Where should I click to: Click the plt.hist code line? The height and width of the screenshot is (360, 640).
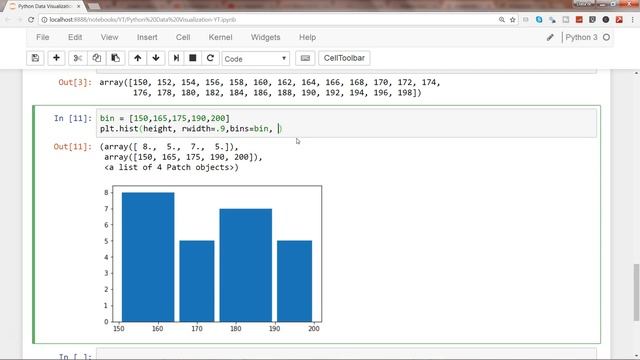191,129
